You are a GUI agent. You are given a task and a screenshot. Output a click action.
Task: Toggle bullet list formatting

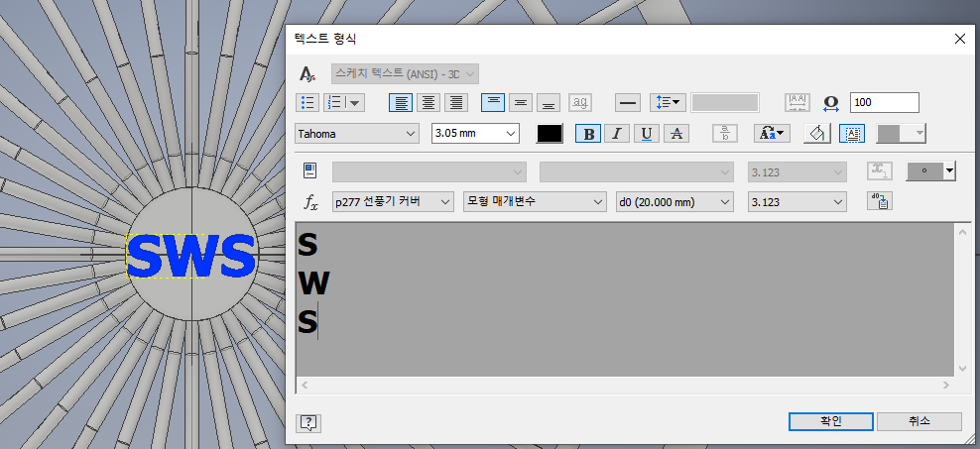coord(307,102)
